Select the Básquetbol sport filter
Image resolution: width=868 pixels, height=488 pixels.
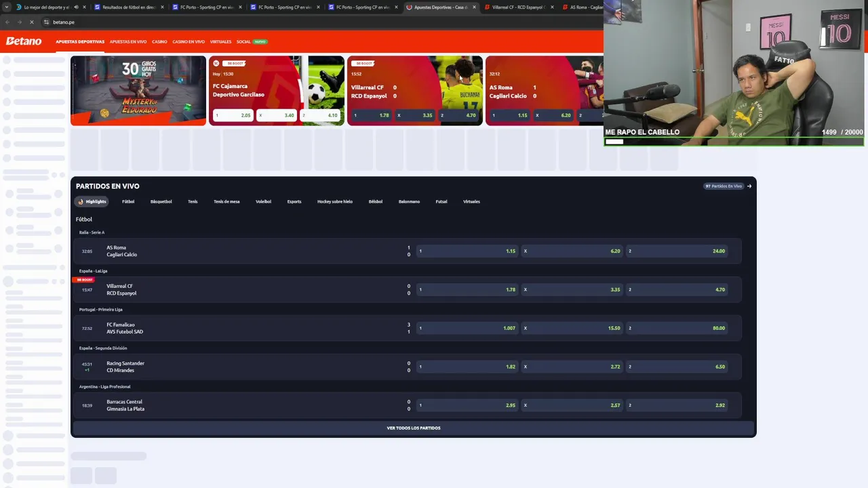161,201
